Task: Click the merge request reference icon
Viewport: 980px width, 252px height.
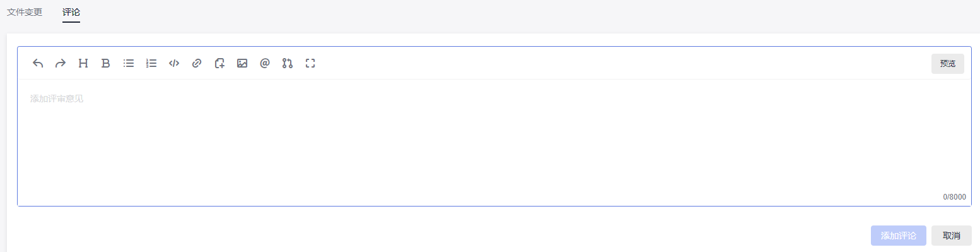Action: point(288,63)
